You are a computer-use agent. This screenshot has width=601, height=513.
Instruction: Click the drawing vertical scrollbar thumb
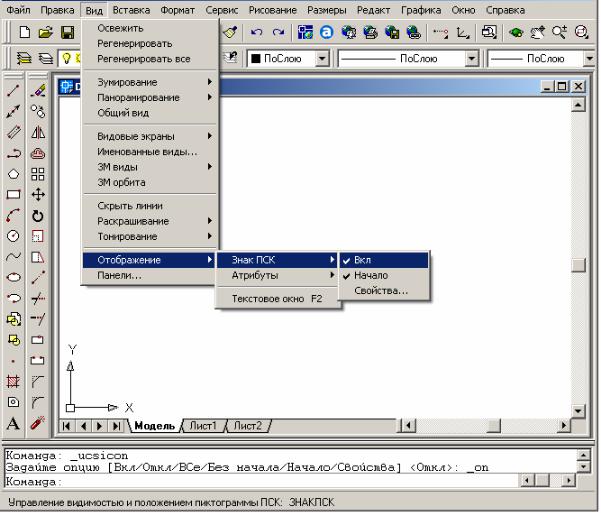pyautogui.click(x=578, y=265)
